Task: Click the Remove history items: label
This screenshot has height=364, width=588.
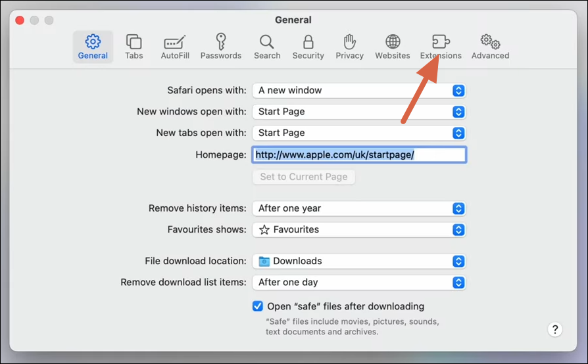Action: click(197, 208)
